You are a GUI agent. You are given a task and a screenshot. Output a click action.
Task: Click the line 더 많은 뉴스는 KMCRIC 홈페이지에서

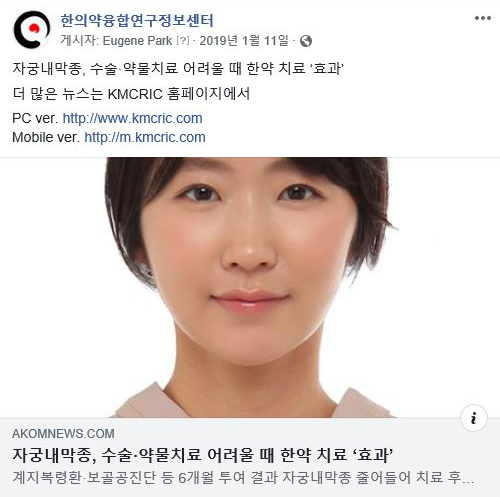click(x=131, y=94)
